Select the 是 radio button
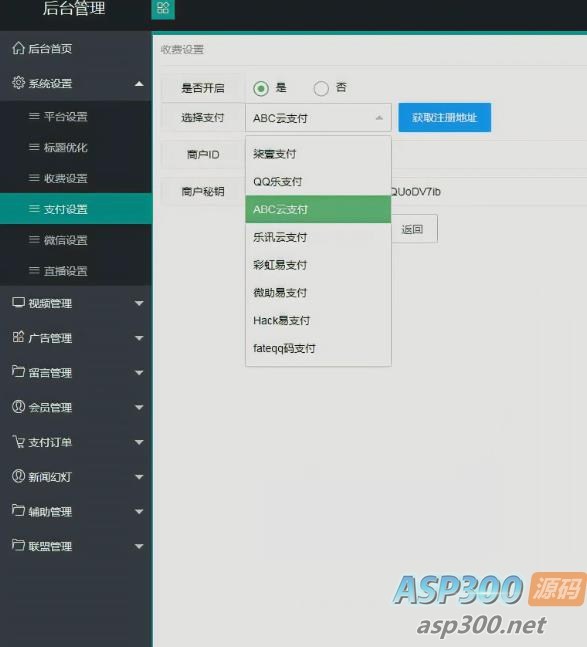Viewport: 587px width, 647px height. (261, 88)
